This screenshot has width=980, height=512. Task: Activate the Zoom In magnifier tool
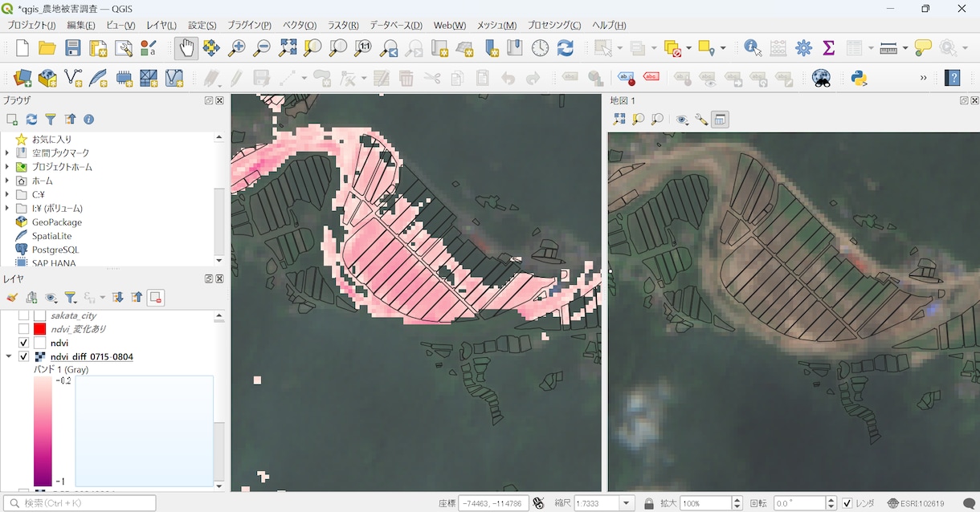tap(236, 48)
